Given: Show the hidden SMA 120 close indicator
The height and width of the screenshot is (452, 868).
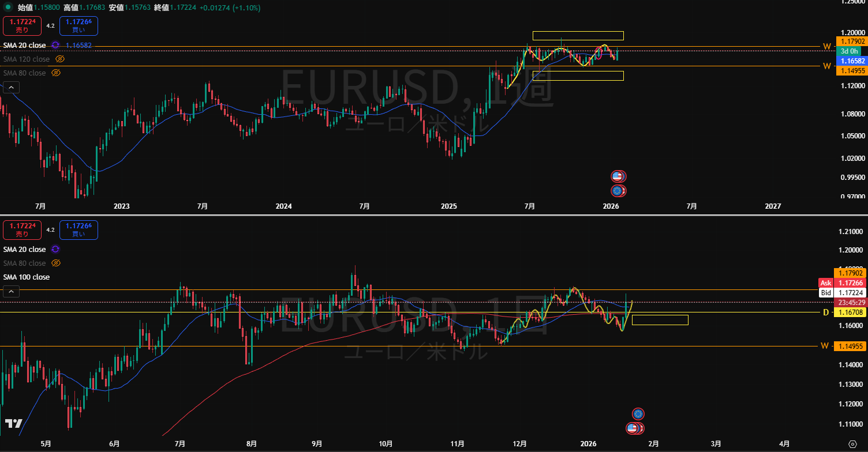Looking at the screenshot, I should pos(60,59).
